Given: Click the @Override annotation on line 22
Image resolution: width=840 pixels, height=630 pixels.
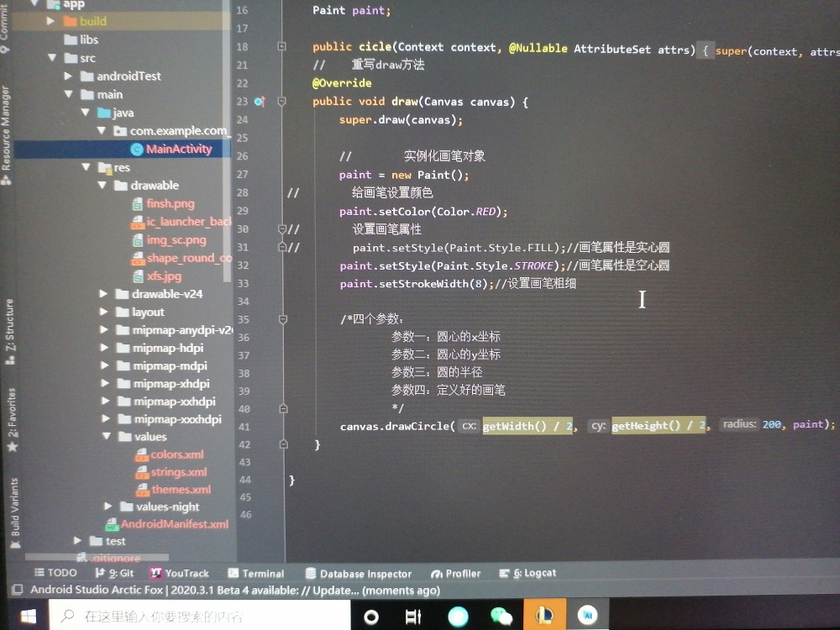Looking at the screenshot, I should click(342, 83).
